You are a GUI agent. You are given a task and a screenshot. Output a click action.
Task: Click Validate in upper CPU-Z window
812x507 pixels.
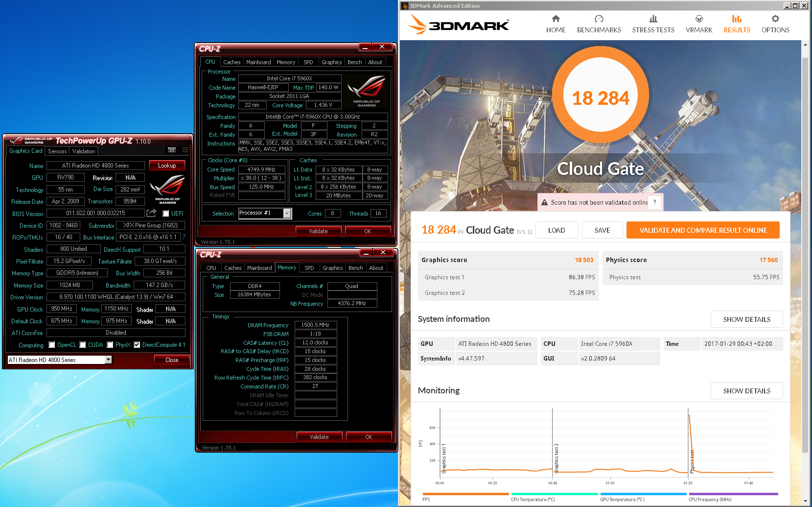click(318, 231)
